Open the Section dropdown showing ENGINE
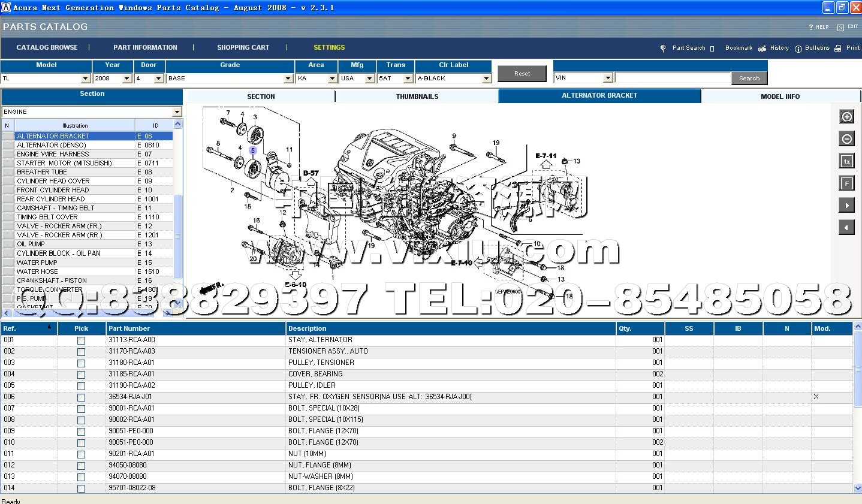Screen dimensions: 862x504 click(177, 112)
